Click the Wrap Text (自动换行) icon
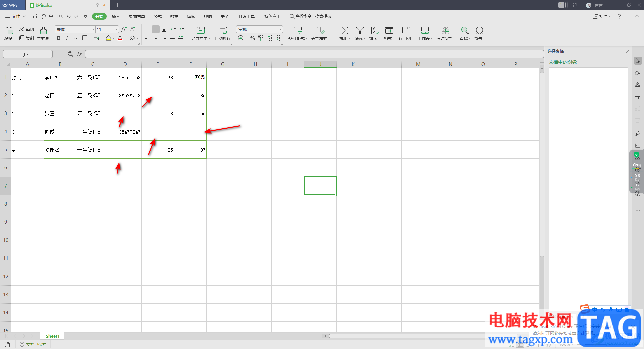644x349 pixels. 223,30
